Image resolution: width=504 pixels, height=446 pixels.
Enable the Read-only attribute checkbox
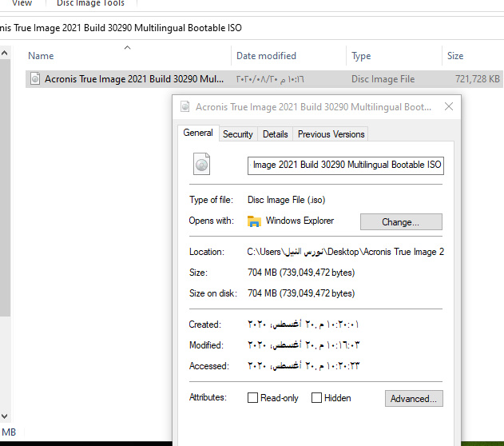click(253, 398)
